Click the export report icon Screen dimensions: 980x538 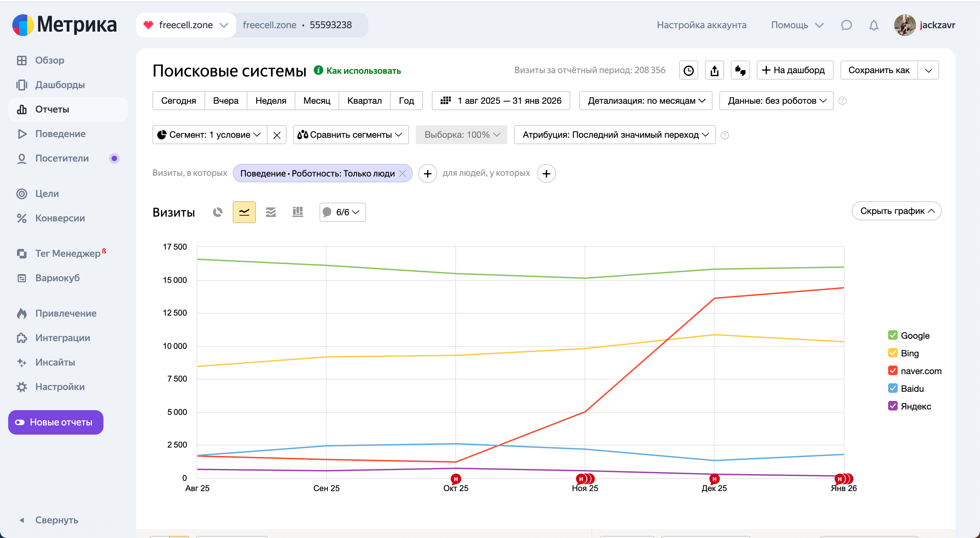tap(714, 70)
